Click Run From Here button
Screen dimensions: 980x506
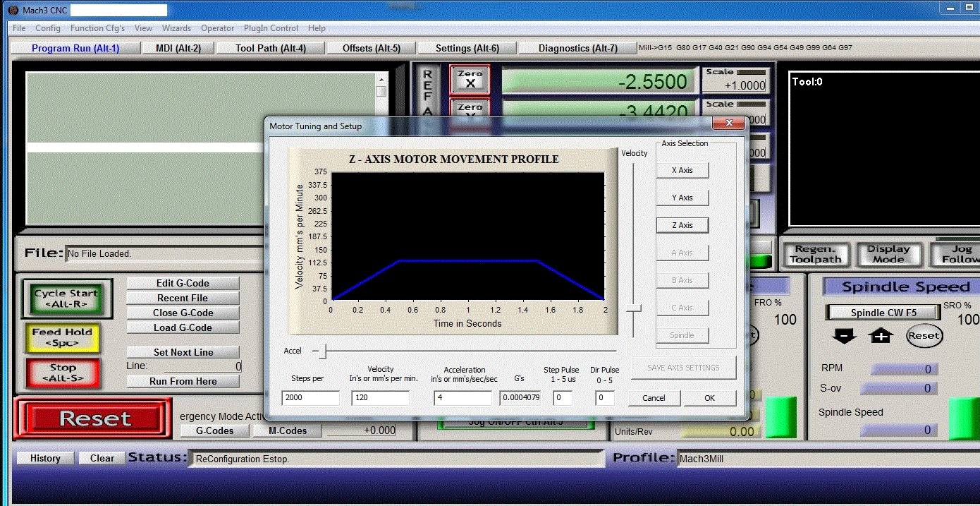pyautogui.click(x=183, y=381)
